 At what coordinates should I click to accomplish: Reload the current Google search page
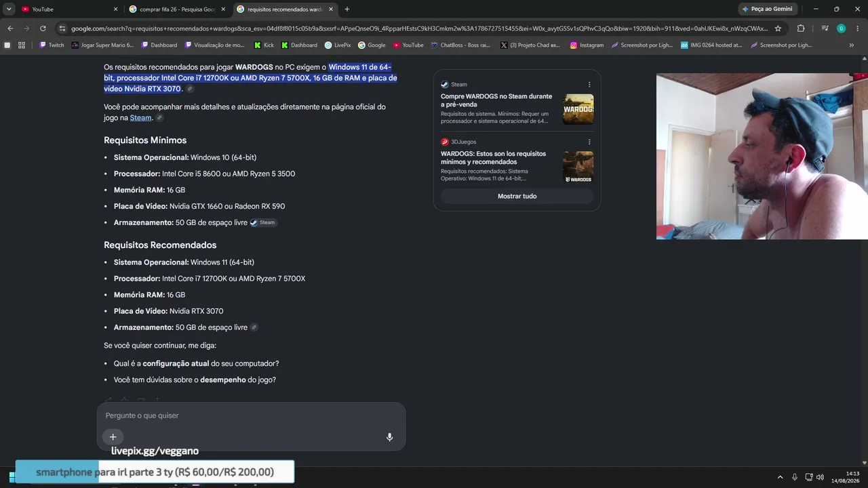pos(43,28)
